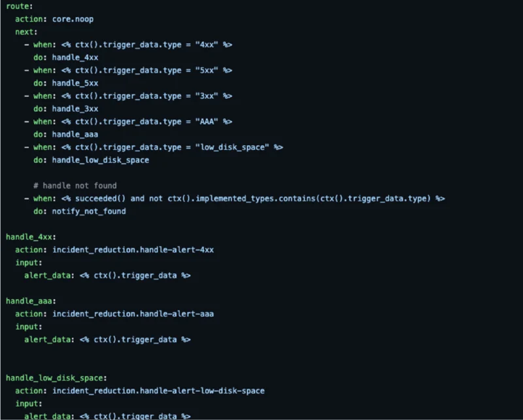The height and width of the screenshot is (420, 523).
Task: Click the '# handle not found' comment
Action: pyautogui.click(x=75, y=186)
